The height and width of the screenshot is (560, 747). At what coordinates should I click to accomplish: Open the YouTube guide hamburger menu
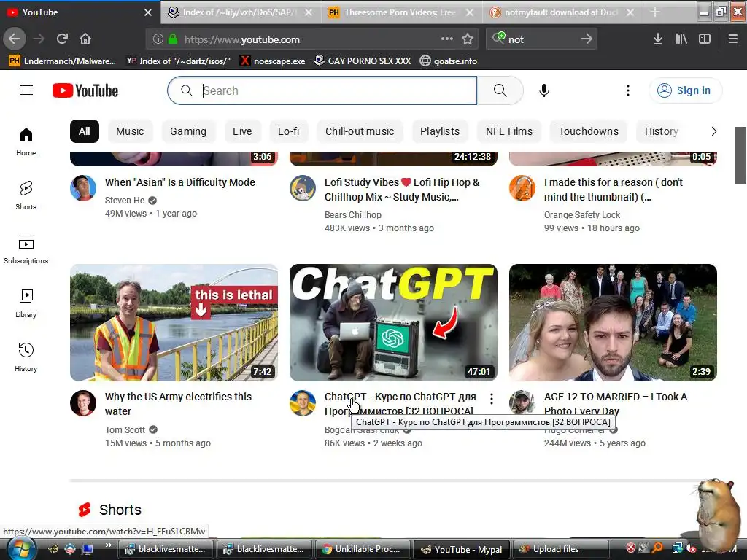(x=26, y=90)
